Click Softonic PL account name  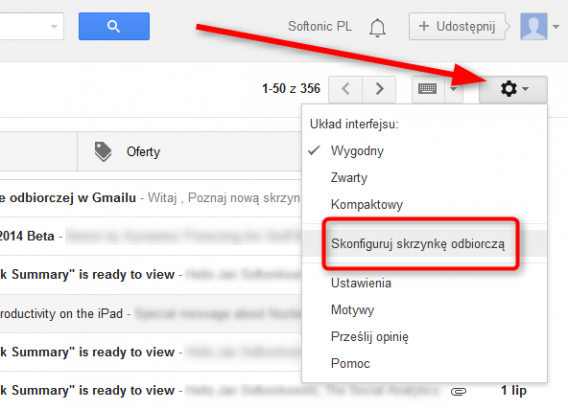pos(320,26)
